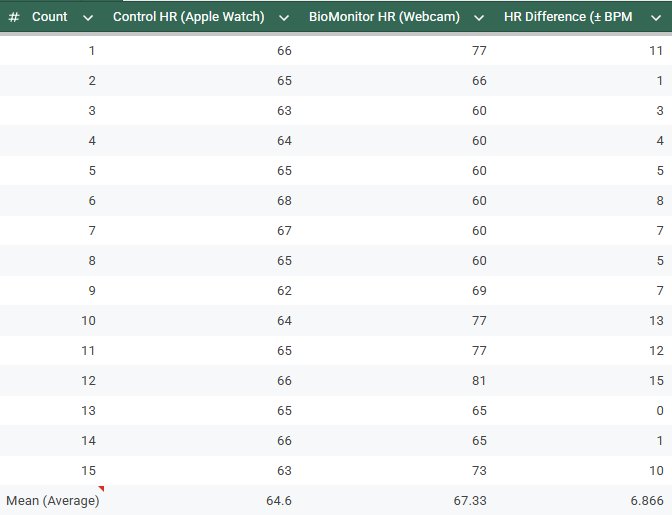672x515 pixels.
Task: Select BioMonitor HR value 60 in row 8
Action: 479,260
